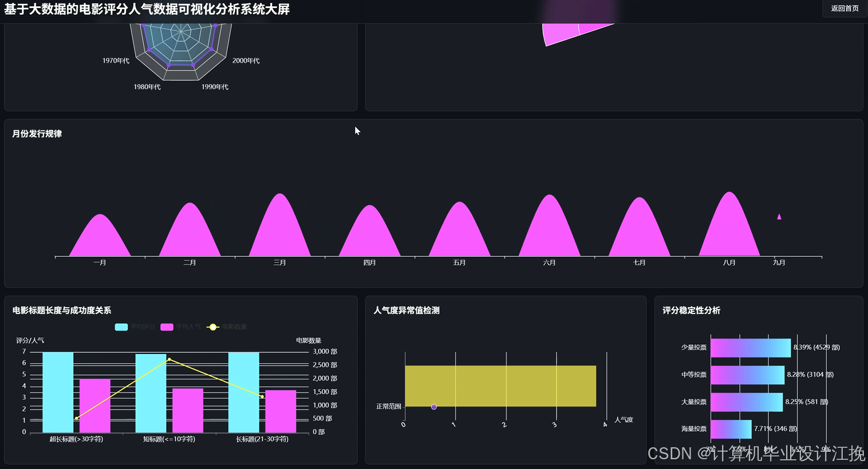Click the 1970年代 radar axis label

coord(116,61)
